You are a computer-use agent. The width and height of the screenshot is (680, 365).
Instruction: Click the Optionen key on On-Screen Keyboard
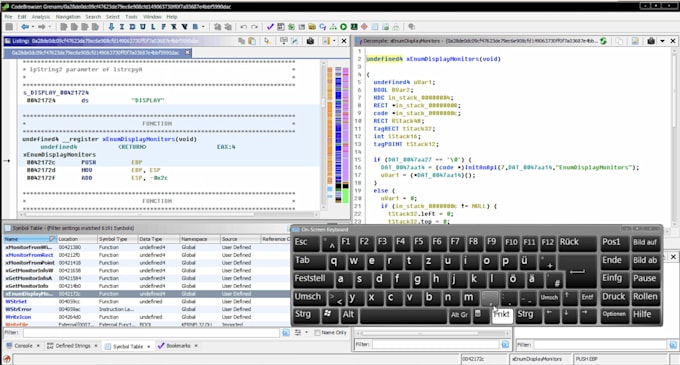614,315
